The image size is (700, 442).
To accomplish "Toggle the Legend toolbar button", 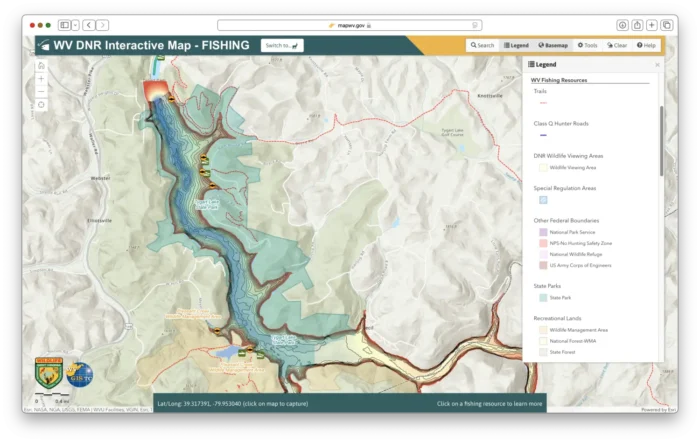I will (517, 45).
